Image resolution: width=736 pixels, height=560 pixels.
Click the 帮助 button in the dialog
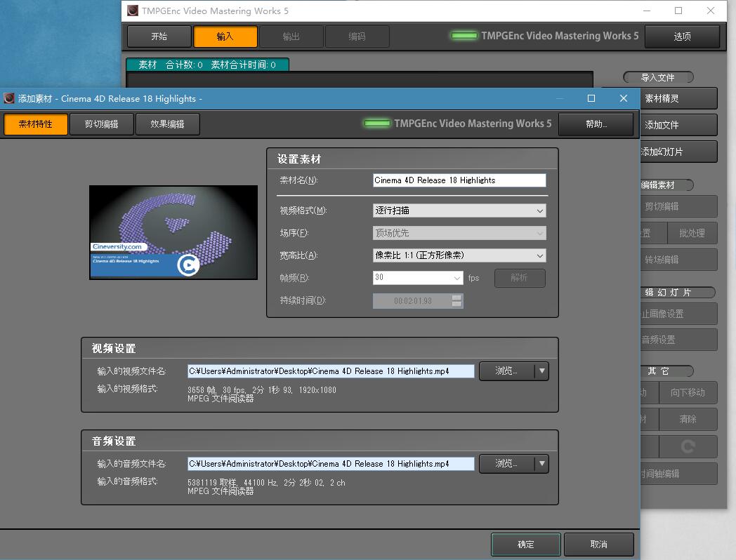pos(596,124)
